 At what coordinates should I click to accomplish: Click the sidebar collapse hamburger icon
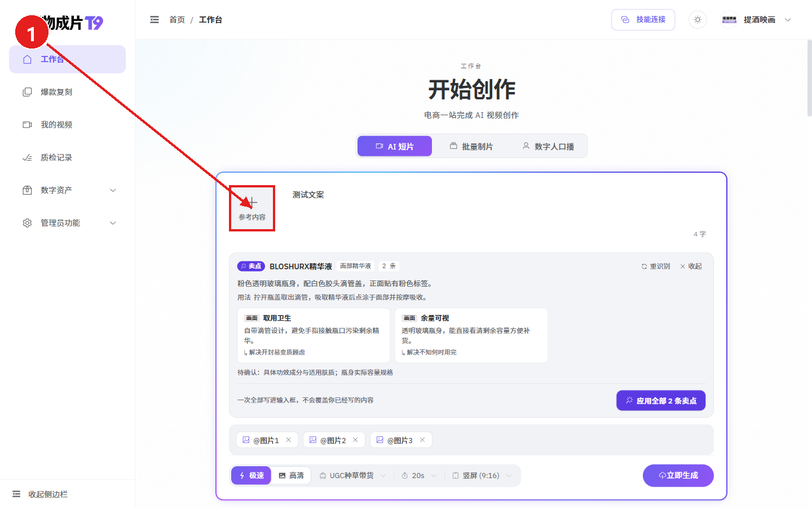click(x=155, y=20)
